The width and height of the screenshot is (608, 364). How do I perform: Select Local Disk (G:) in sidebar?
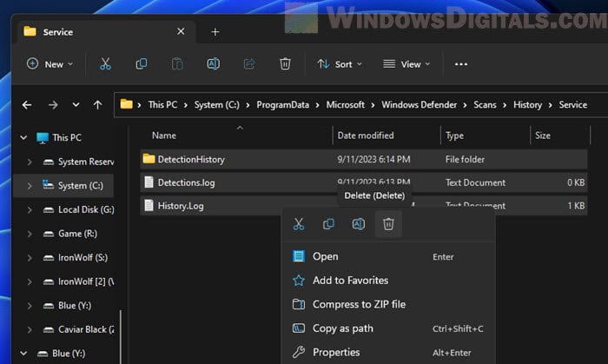(86, 209)
